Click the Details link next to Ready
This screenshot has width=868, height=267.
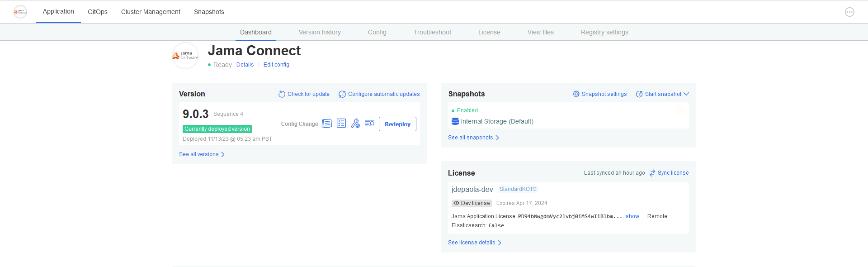[x=245, y=65]
